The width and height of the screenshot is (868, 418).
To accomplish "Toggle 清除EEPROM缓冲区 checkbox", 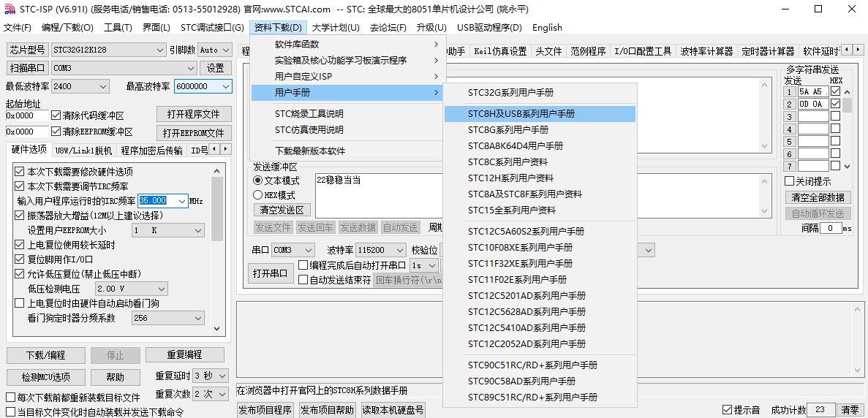I will click(x=56, y=132).
